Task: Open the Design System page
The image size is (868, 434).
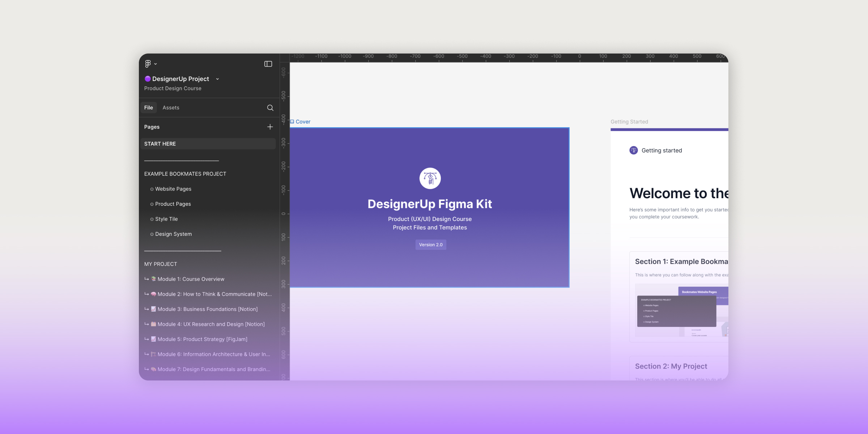Action: (173, 234)
